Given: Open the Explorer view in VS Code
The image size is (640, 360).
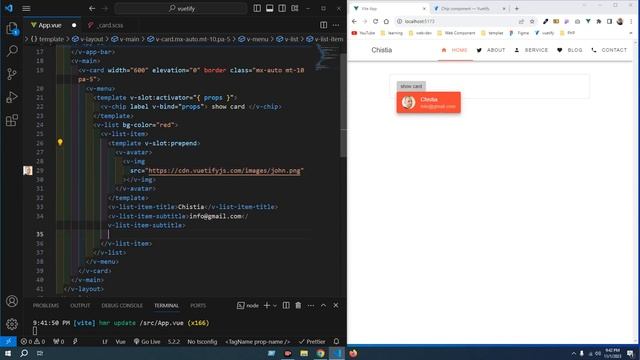Looking at the screenshot, I should (12, 28).
